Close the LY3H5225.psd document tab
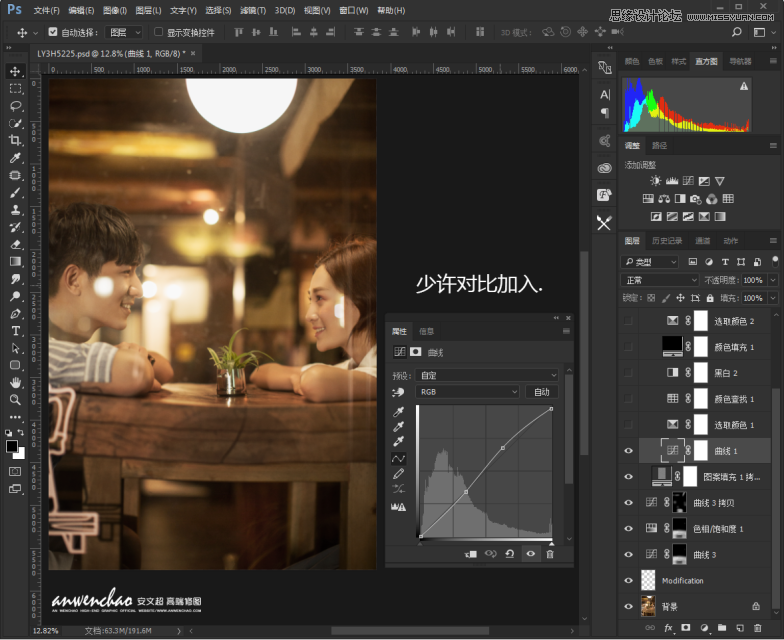Viewport: 784px width, 640px height. click(193, 53)
